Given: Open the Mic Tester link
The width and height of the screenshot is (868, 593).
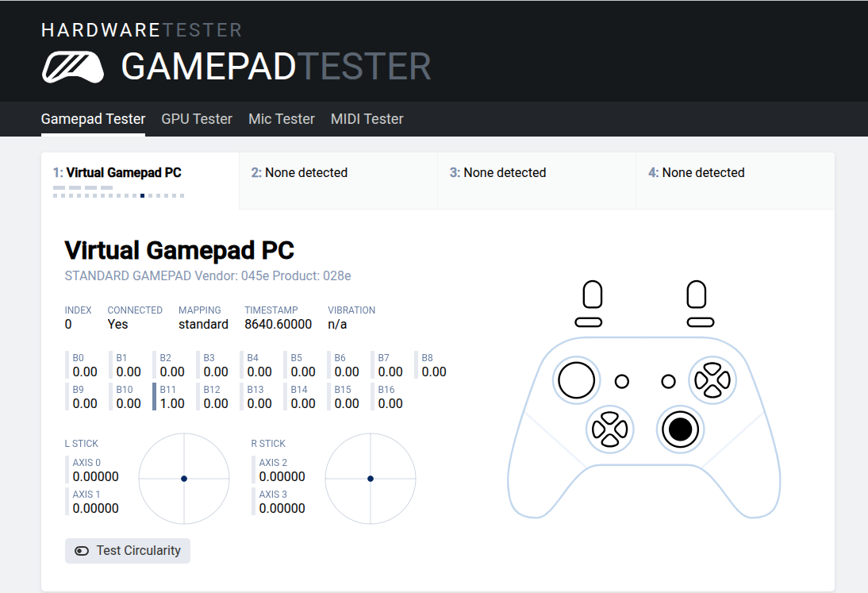Looking at the screenshot, I should pos(282,118).
